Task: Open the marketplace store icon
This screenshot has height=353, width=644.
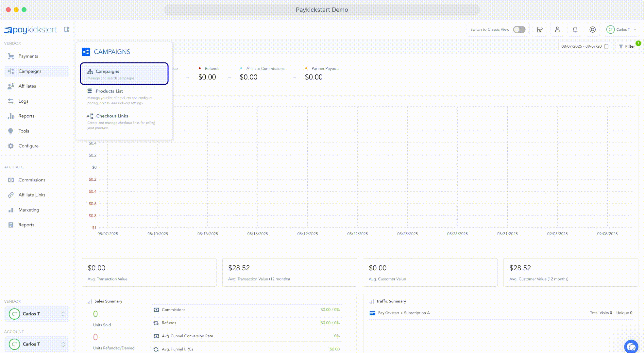Action: tap(540, 29)
